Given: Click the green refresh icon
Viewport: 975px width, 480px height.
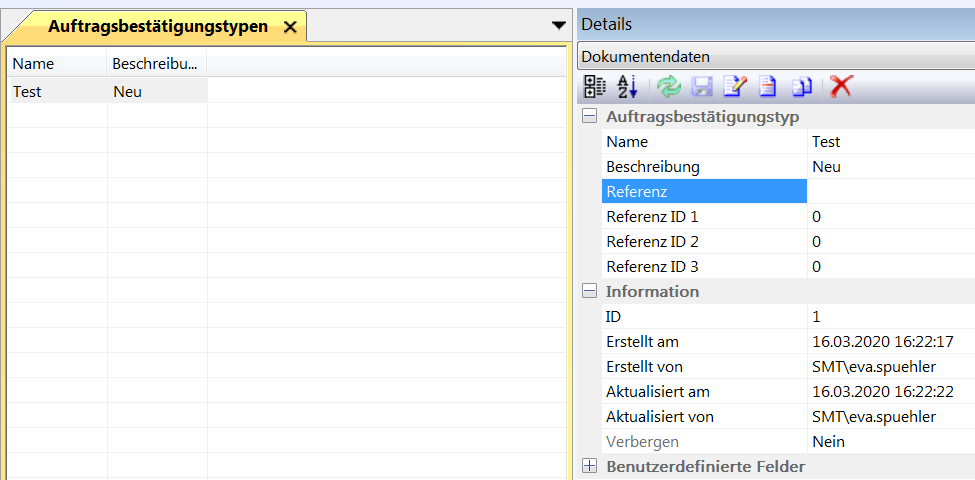Looking at the screenshot, I should click(x=668, y=87).
